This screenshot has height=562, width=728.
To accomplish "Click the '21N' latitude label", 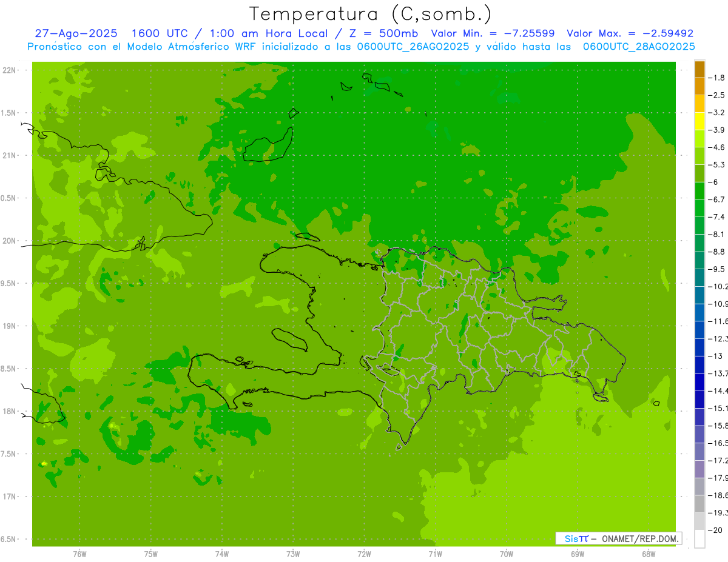I will pos(10,155).
